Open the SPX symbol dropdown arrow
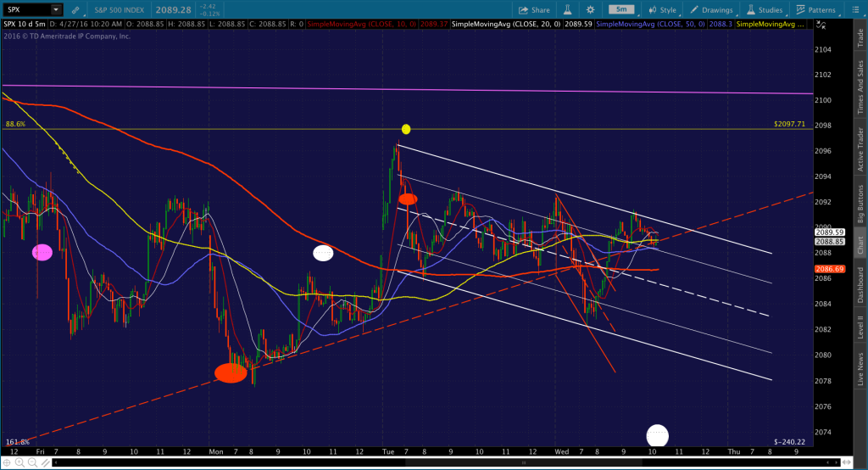This screenshot has height=470, width=868. tap(56, 9)
